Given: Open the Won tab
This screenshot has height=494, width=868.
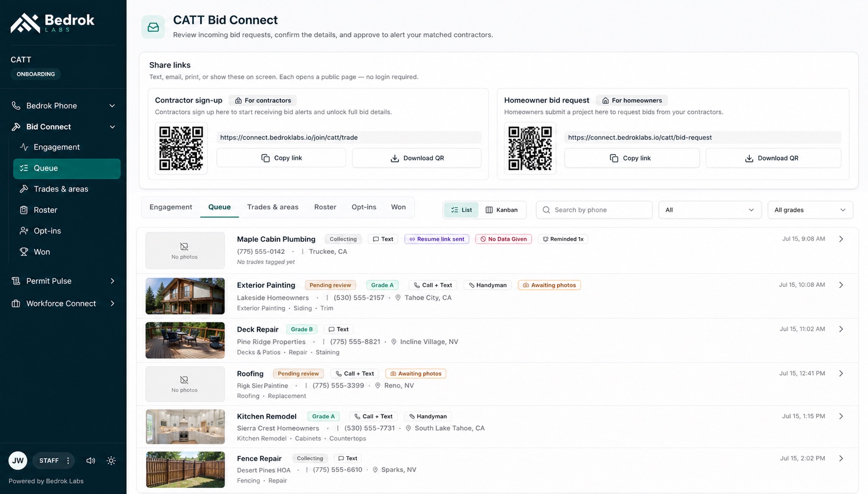Looking at the screenshot, I should coord(398,207).
